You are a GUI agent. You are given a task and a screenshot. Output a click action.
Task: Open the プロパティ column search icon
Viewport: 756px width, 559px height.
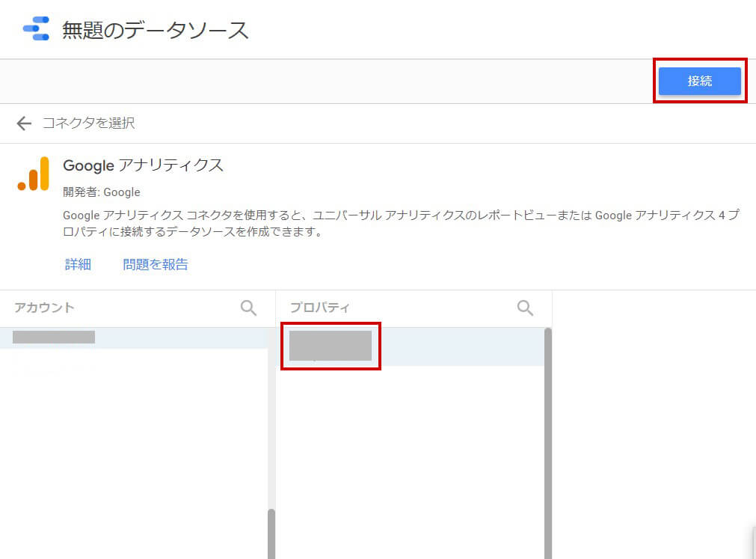[x=525, y=308]
